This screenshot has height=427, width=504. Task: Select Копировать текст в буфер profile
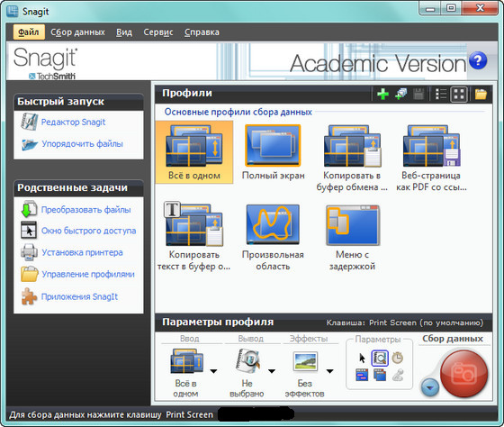coord(193,237)
